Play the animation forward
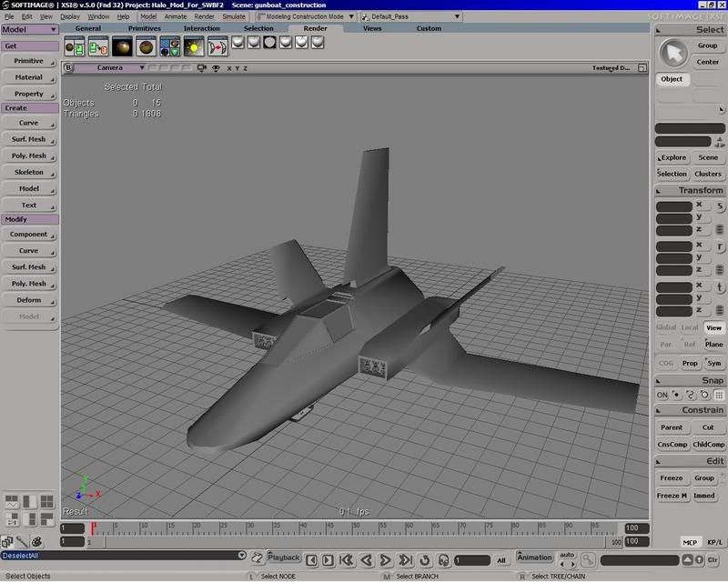The height and width of the screenshot is (582, 728). click(385, 560)
